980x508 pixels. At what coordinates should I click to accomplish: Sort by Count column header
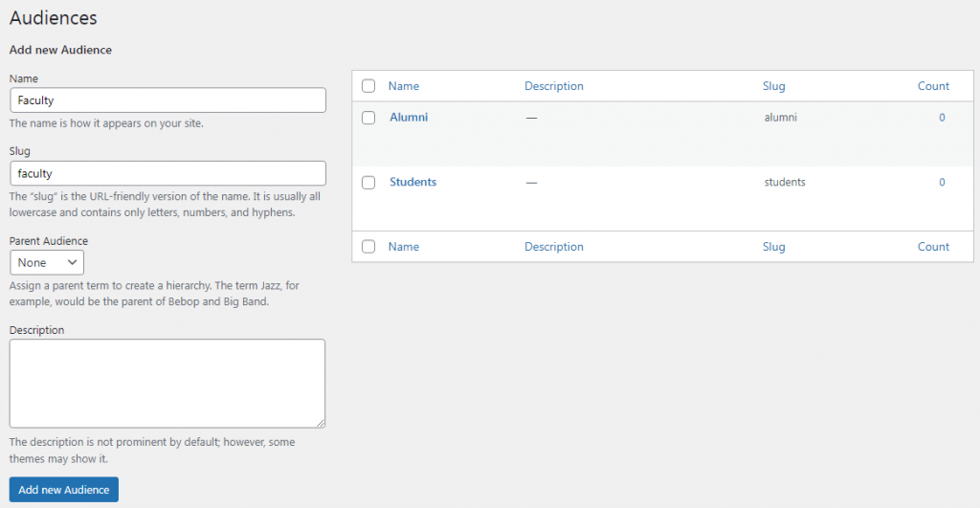[933, 86]
